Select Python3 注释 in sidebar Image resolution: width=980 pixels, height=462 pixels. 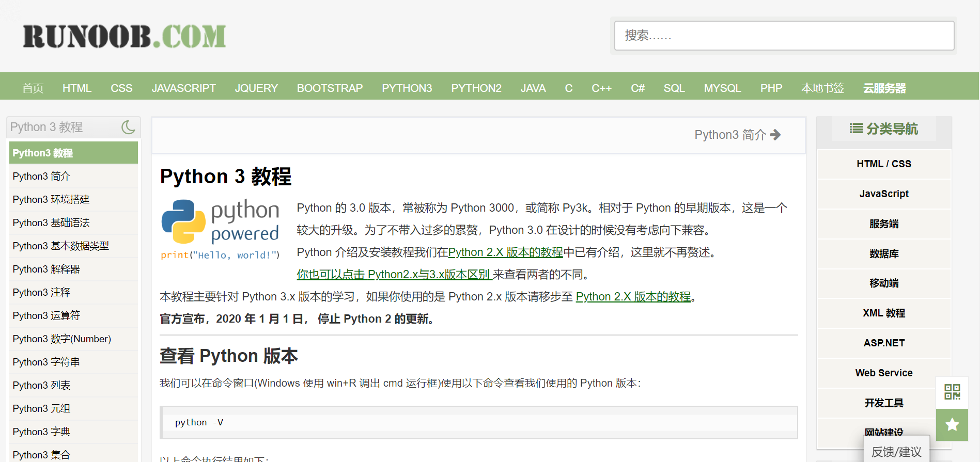pyautogui.click(x=73, y=292)
